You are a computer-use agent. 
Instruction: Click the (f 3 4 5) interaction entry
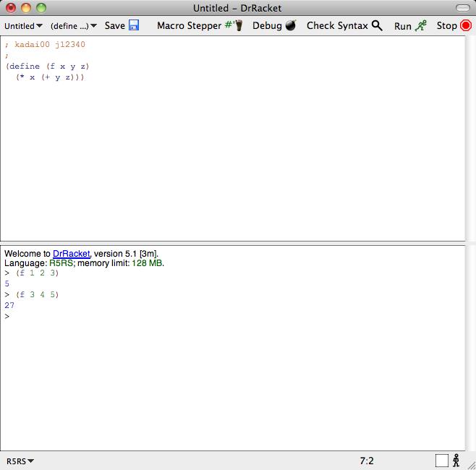(x=37, y=294)
